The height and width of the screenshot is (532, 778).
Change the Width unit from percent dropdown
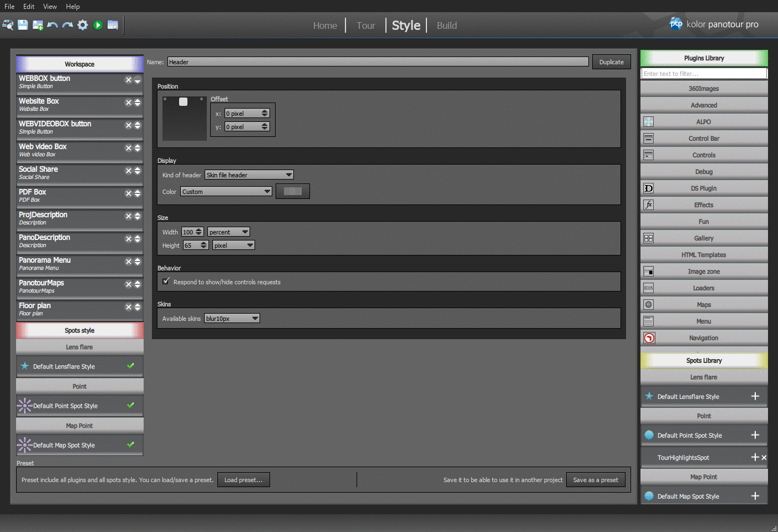tap(228, 232)
